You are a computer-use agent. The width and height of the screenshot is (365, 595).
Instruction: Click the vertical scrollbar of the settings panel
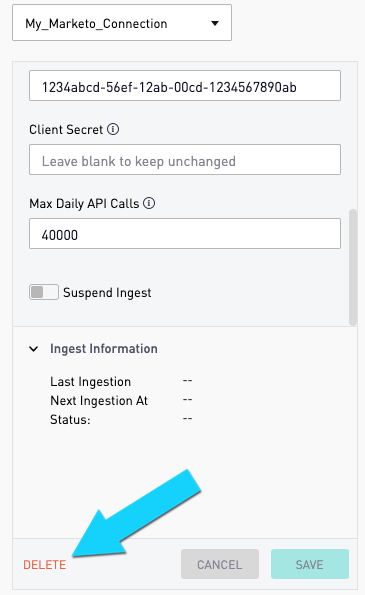click(353, 267)
